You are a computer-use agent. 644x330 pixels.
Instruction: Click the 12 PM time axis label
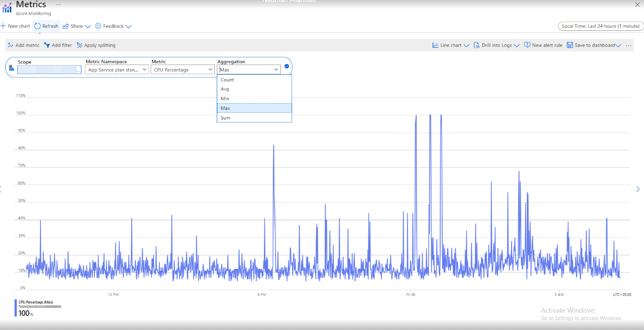113,294
